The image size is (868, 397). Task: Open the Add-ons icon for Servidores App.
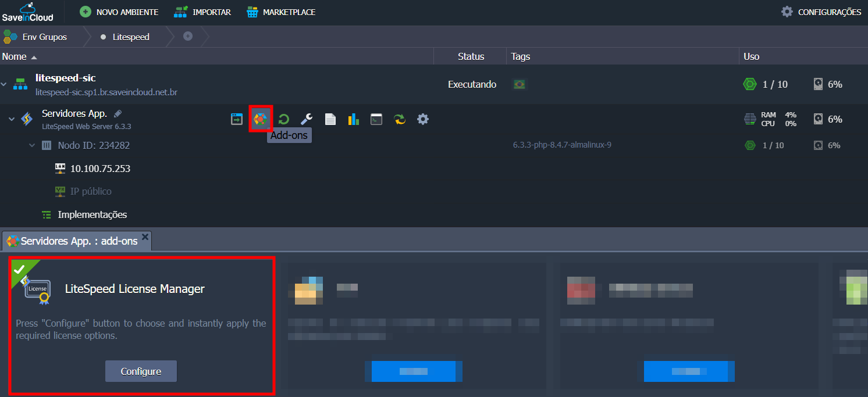tap(260, 119)
